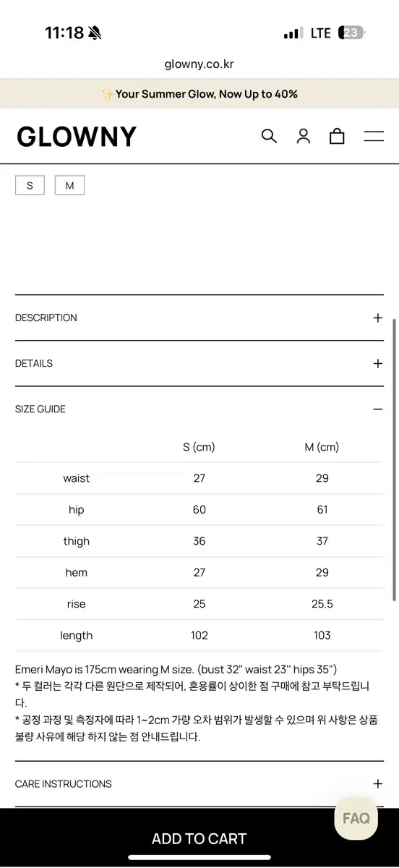This screenshot has height=868, width=399.
Task: Tap the GLOWNY logo
Action: coord(77,137)
